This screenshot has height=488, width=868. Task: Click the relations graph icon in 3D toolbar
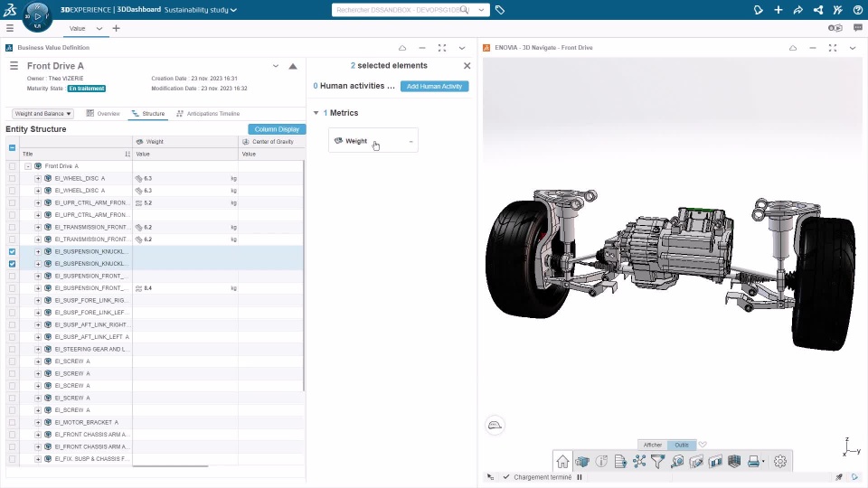[x=639, y=462]
